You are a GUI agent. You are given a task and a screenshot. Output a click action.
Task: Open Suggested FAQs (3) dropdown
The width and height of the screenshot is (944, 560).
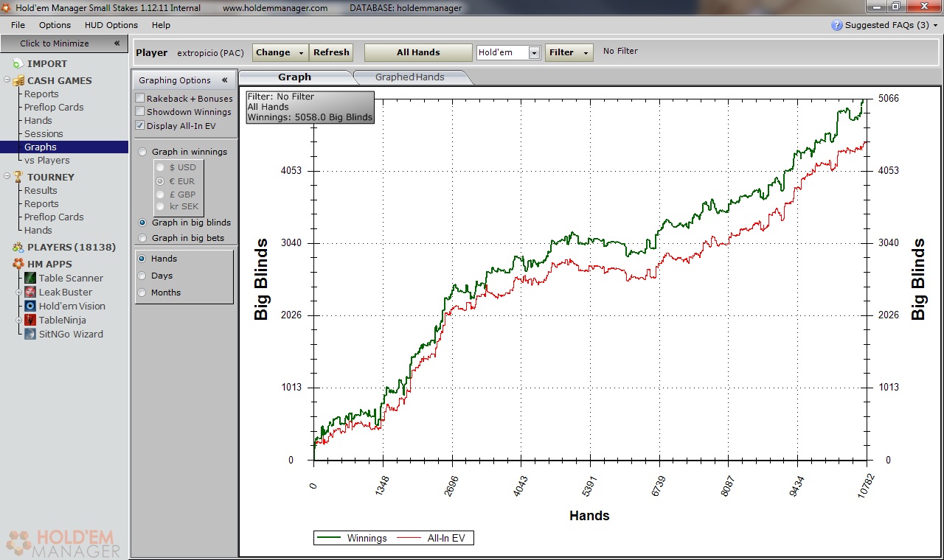coord(884,25)
